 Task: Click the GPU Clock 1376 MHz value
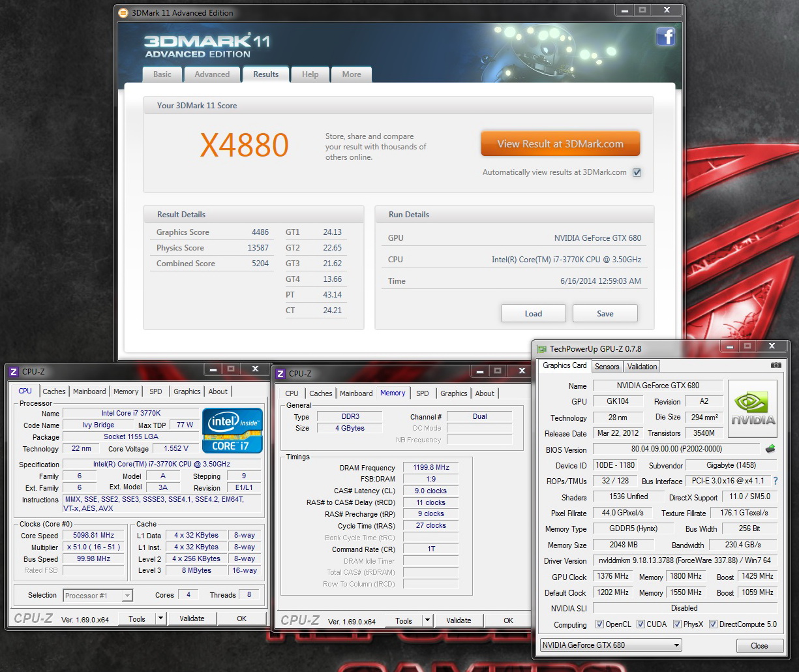[613, 576]
